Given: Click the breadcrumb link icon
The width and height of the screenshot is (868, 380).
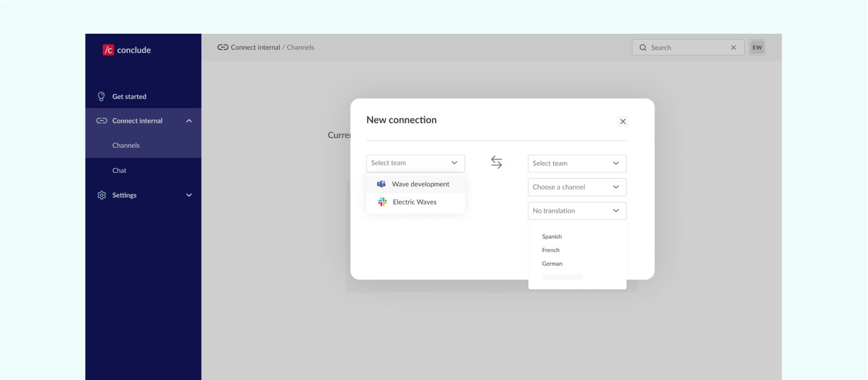Looking at the screenshot, I should pos(223,47).
